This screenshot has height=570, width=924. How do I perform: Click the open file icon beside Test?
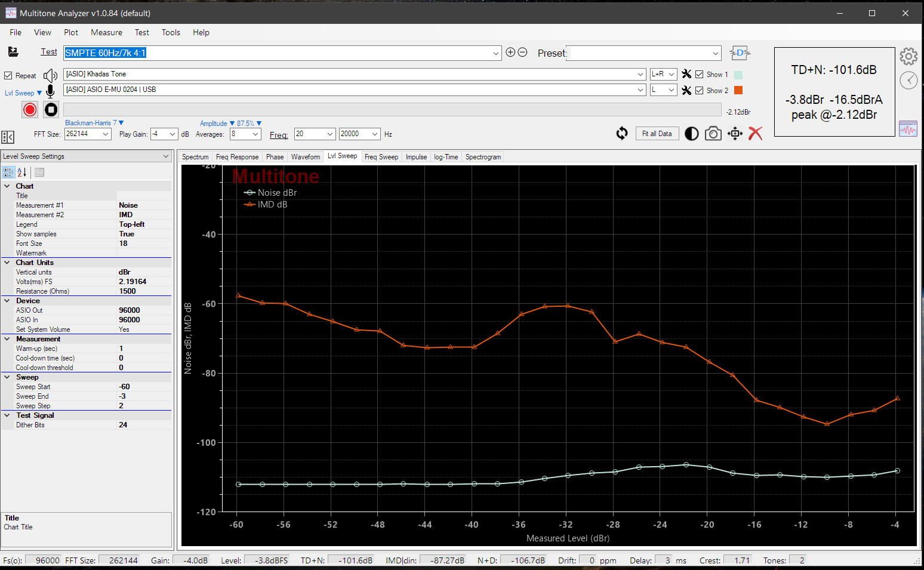(x=13, y=52)
